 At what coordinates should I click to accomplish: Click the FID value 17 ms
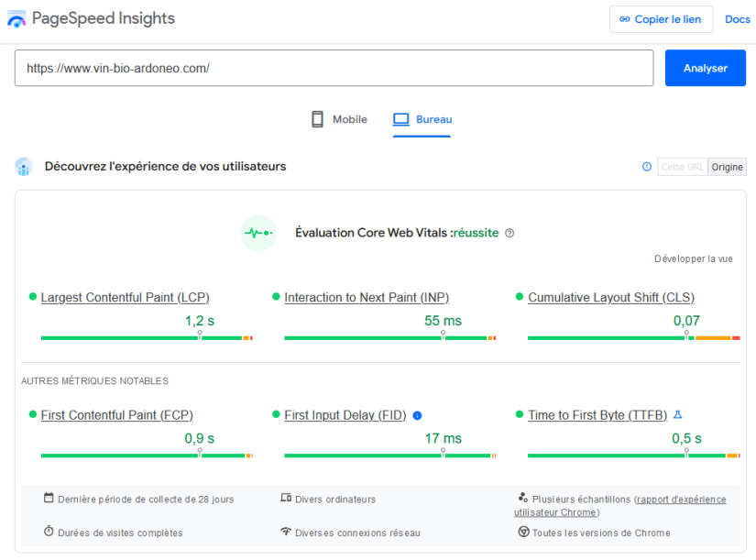(444, 438)
